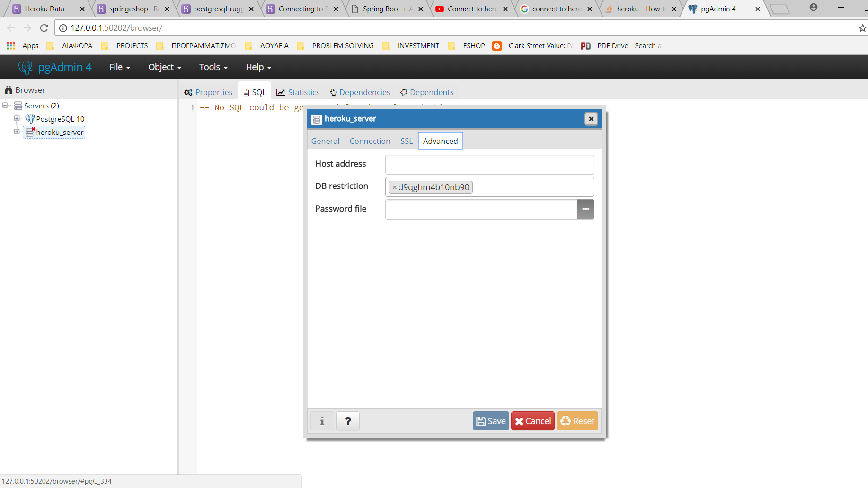Bookmark this page with the star icon

(x=862, y=28)
